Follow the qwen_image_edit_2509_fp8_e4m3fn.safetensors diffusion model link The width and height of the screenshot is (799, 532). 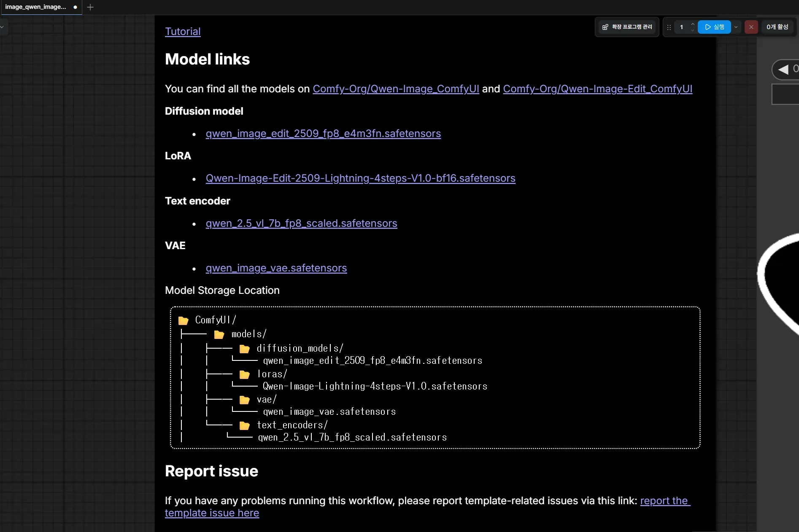click(x=323, y=134)
